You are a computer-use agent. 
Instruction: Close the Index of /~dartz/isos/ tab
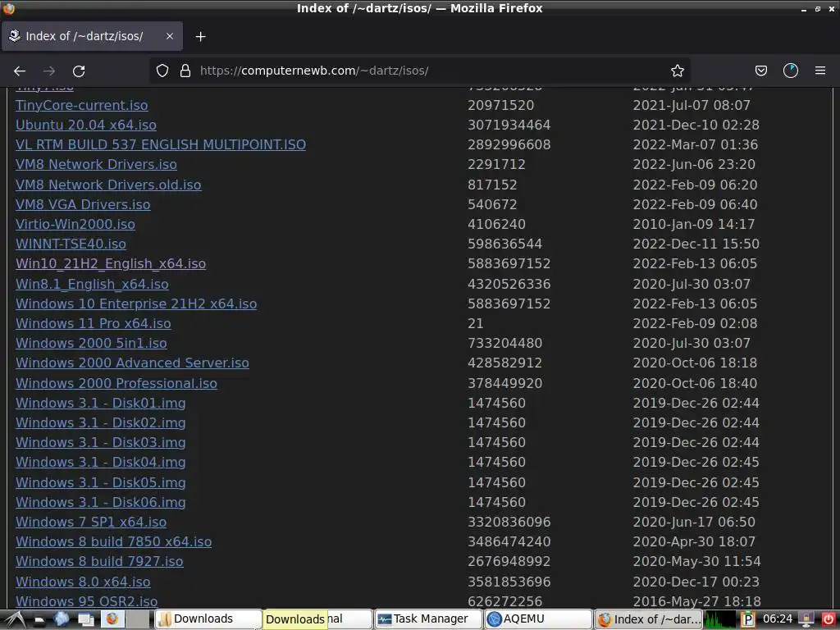click(169, 36)
